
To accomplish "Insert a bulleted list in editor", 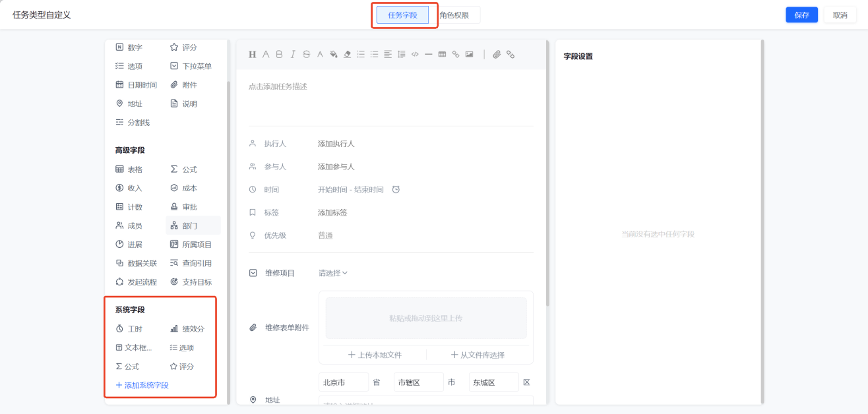I will [374, 55].
